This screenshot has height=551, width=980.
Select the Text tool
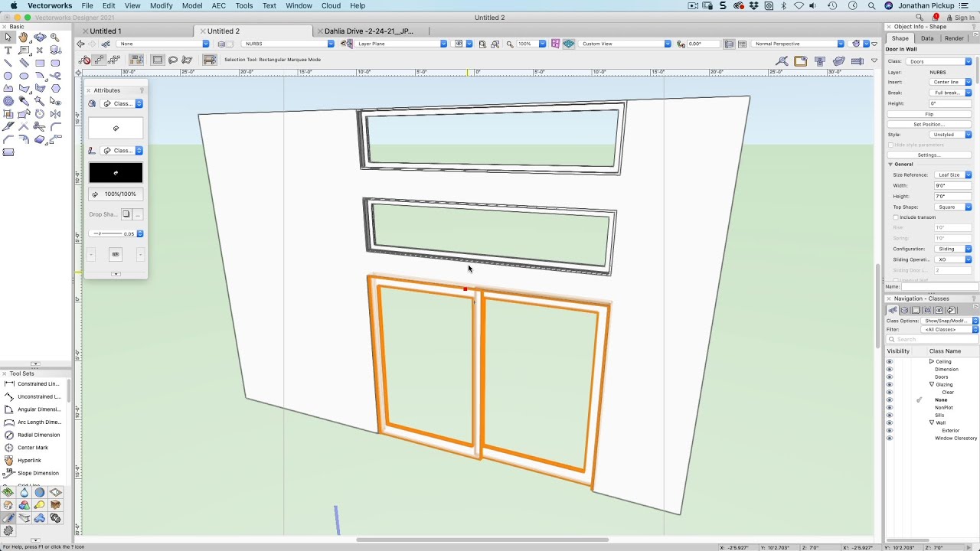click(x=8, y=50)
